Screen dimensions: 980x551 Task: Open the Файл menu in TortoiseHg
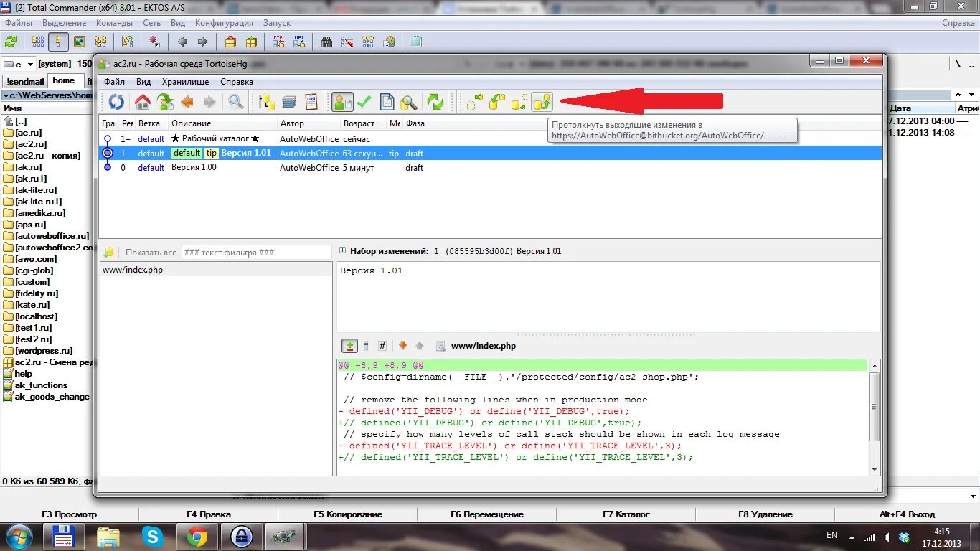[x=114, y=82]
